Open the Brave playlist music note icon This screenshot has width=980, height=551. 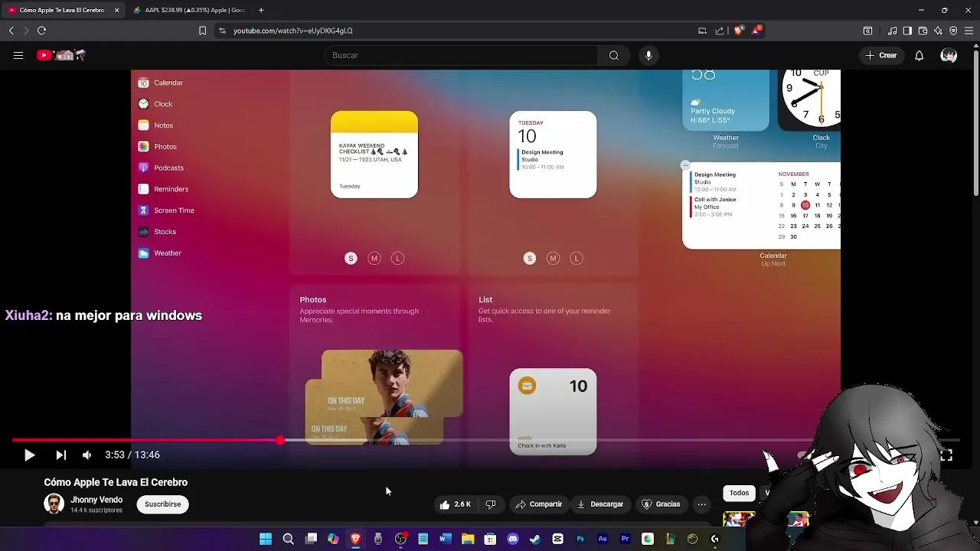[x=892, y=31]
